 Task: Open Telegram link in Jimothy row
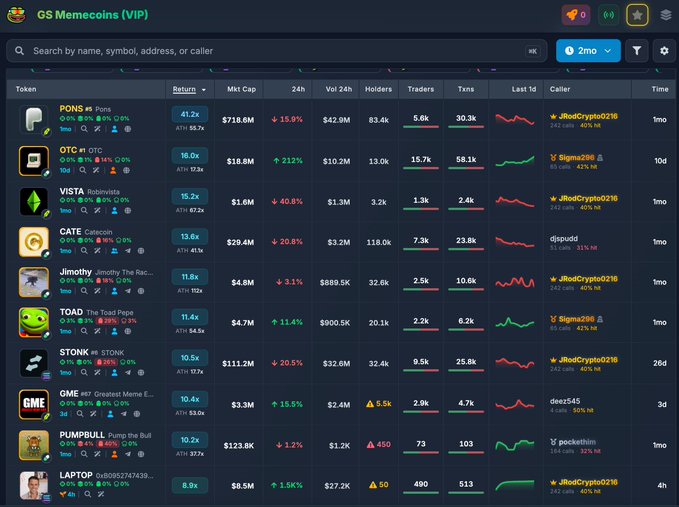(x=128, y=291)
